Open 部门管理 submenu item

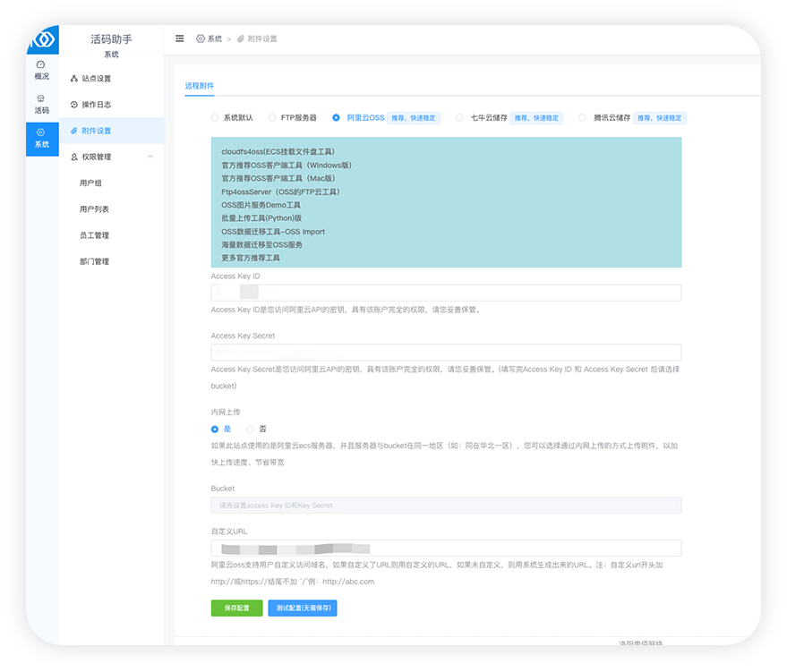pos(94,261)
